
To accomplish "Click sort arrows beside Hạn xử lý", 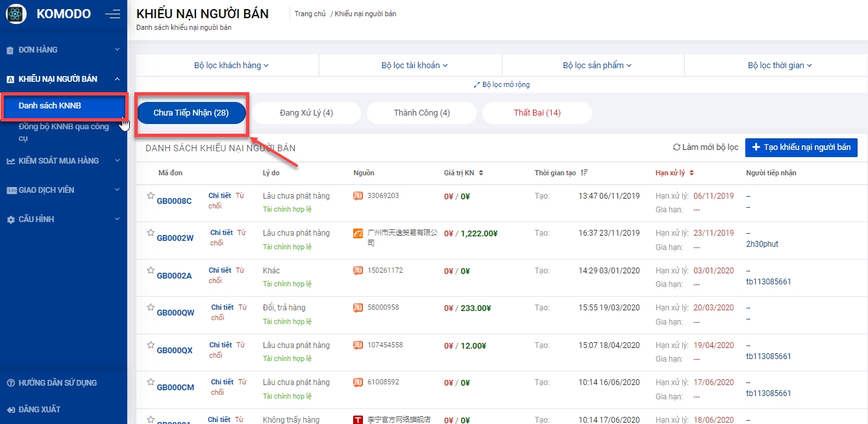I will (691, 173).
